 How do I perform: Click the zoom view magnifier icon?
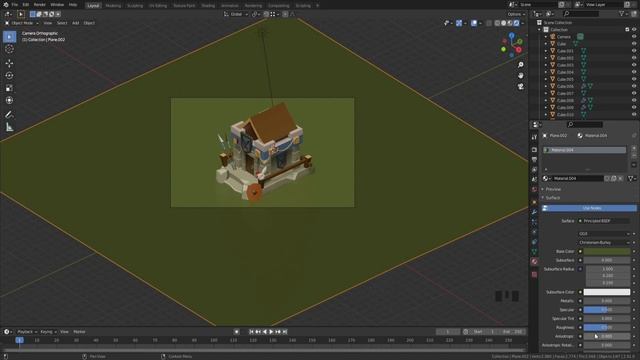click(520, 65)
